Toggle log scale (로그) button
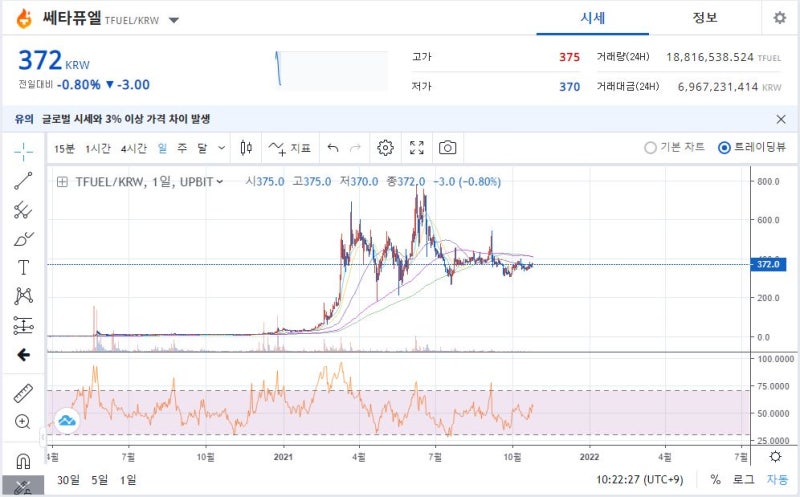800x497 pixels. [743, 480]
